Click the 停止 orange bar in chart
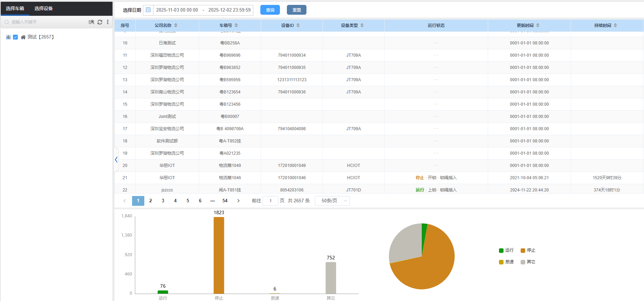The width and height of the screenshot is (644, 301). (219, 255)
